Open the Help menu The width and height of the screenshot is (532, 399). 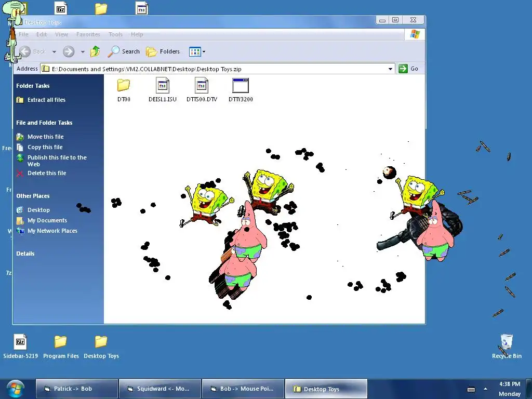(137, 34)
